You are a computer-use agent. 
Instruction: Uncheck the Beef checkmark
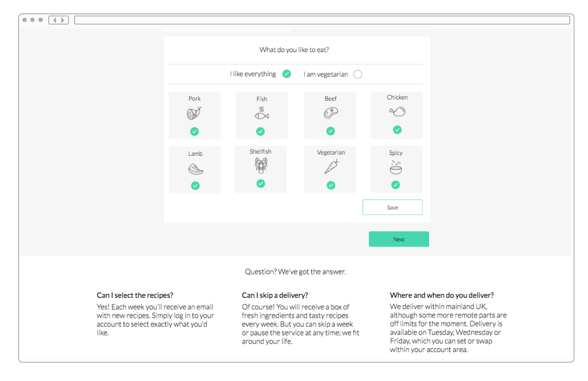click(331, 131)
